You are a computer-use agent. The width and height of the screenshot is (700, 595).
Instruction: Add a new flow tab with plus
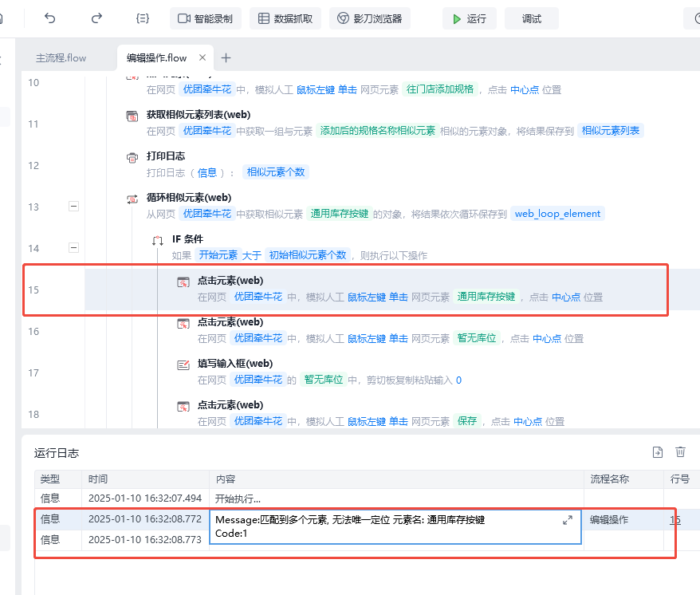pyautogui.click(x=226, y=57)
